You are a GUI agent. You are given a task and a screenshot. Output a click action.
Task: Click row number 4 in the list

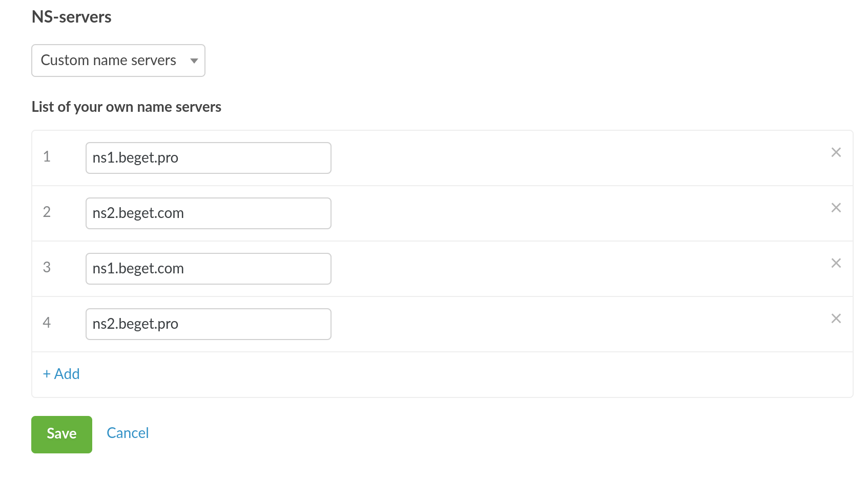click(47, 323)
